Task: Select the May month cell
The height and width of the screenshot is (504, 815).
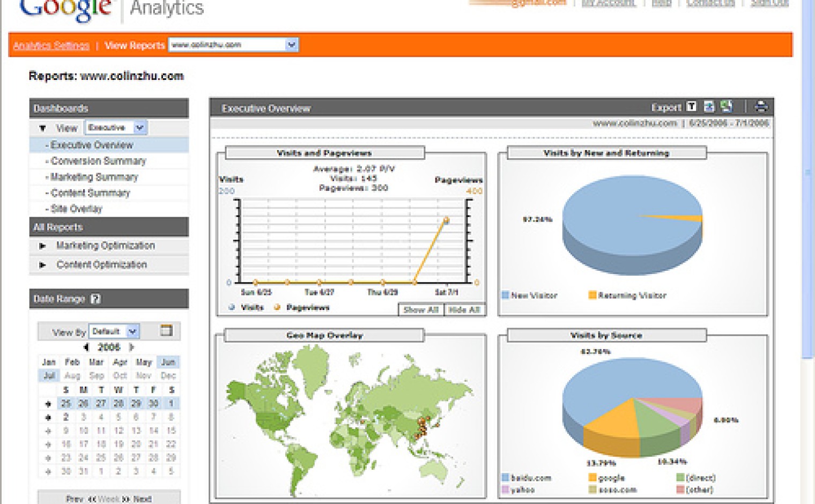Action: point(144,362)
